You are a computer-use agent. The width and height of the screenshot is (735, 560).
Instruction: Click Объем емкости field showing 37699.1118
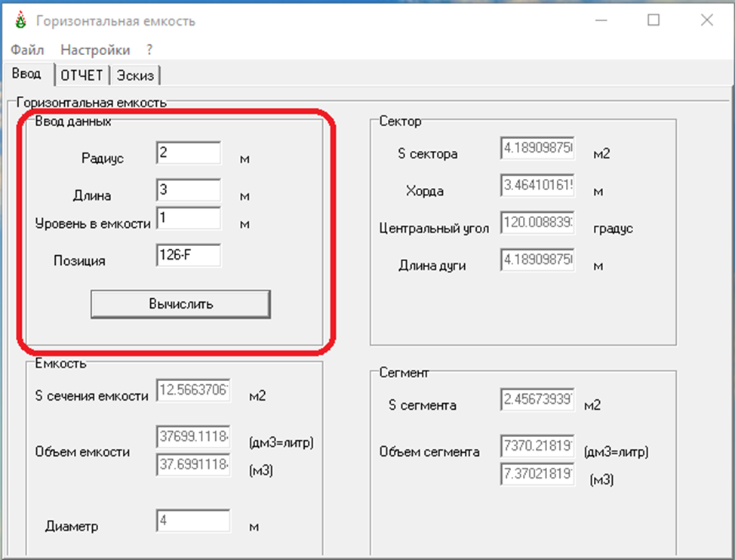193,437
